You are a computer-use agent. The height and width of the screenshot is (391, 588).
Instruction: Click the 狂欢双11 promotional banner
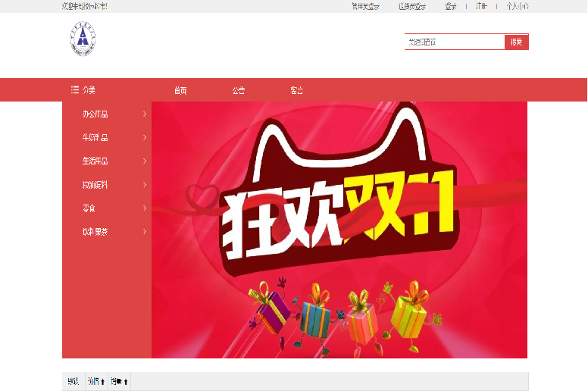[x=339, y=230]
